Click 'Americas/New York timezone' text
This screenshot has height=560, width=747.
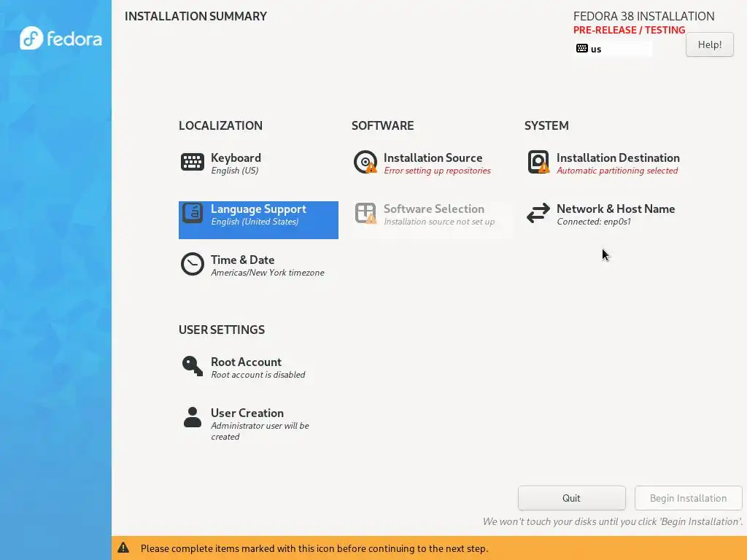pos(267,273)
